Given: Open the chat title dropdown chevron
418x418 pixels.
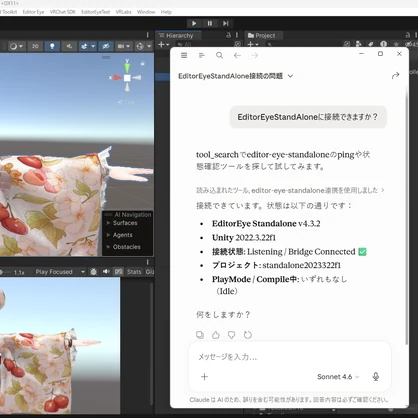Looking at the screenshot, I should point(290,76).
